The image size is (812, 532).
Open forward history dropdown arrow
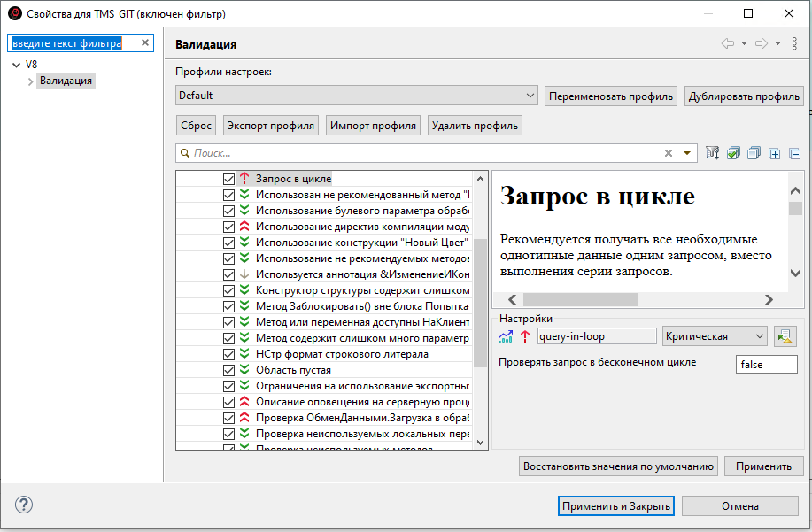point(777,43)
